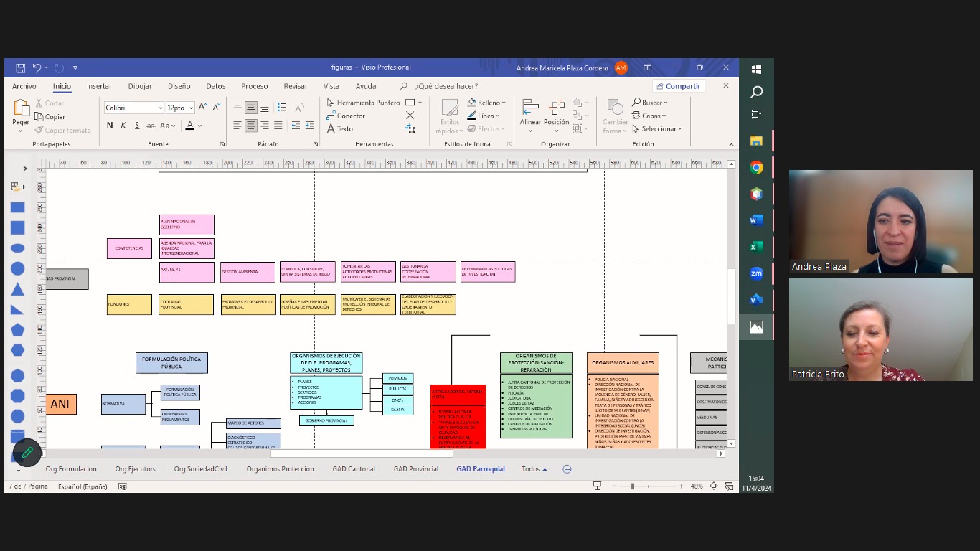Select the pentagon shape in the stencil panel
The width and height of the screenshot is (980, 551).
(17, 330)
